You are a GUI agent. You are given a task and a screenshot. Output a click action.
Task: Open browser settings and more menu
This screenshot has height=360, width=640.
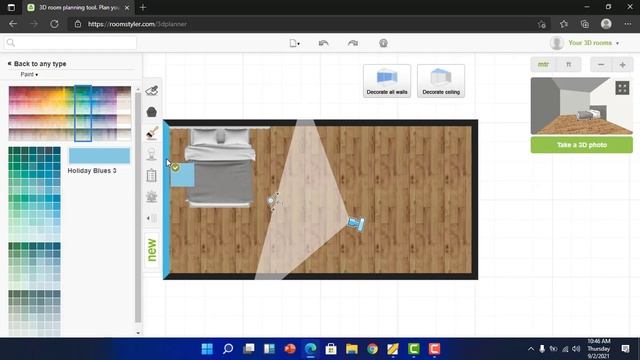coord(627,24)
